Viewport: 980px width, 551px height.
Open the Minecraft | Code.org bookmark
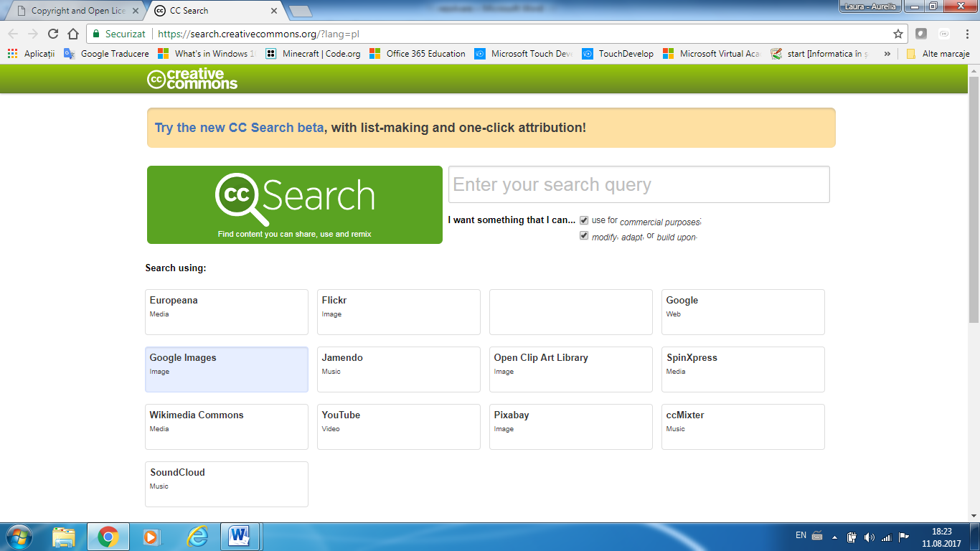click(x=313, y=54)
